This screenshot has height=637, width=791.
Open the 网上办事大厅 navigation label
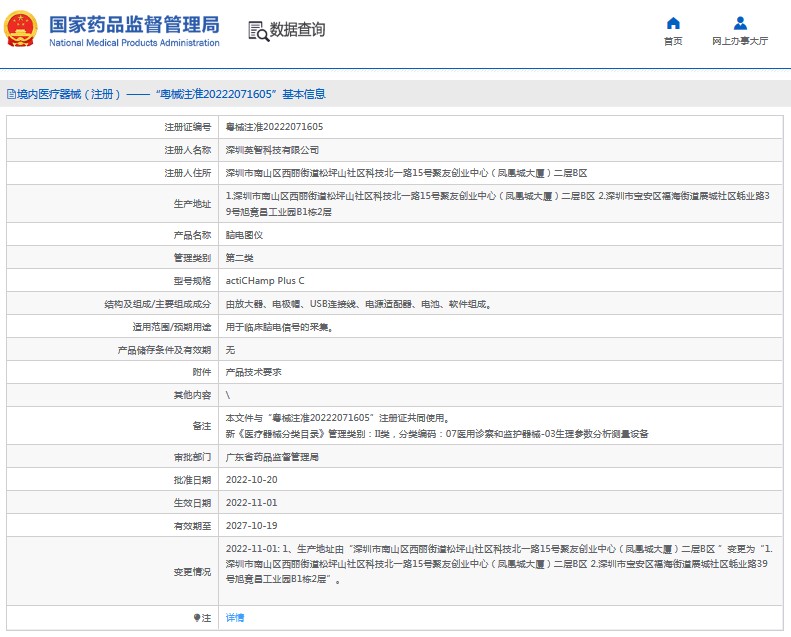740,42
